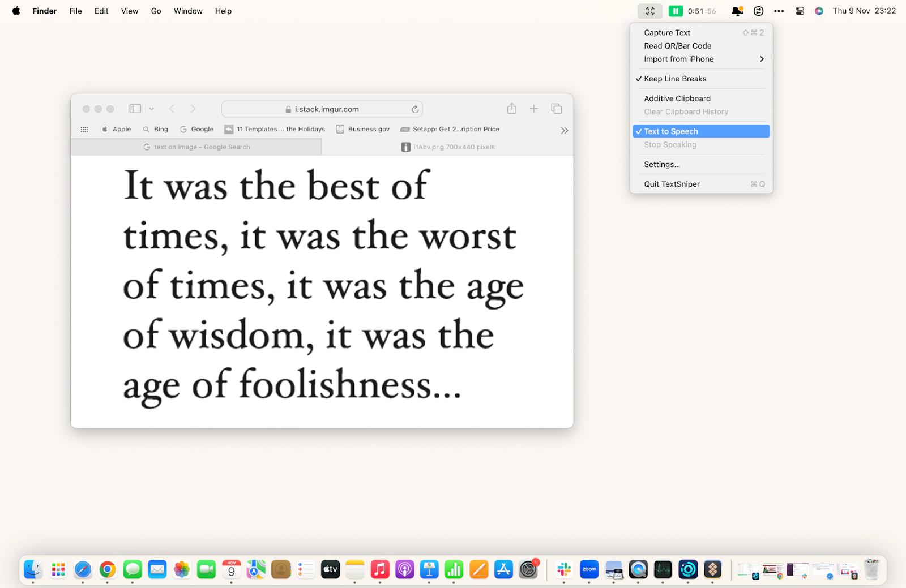
Task: Choose Quit TextSniper
Action: tap(701, 184)
